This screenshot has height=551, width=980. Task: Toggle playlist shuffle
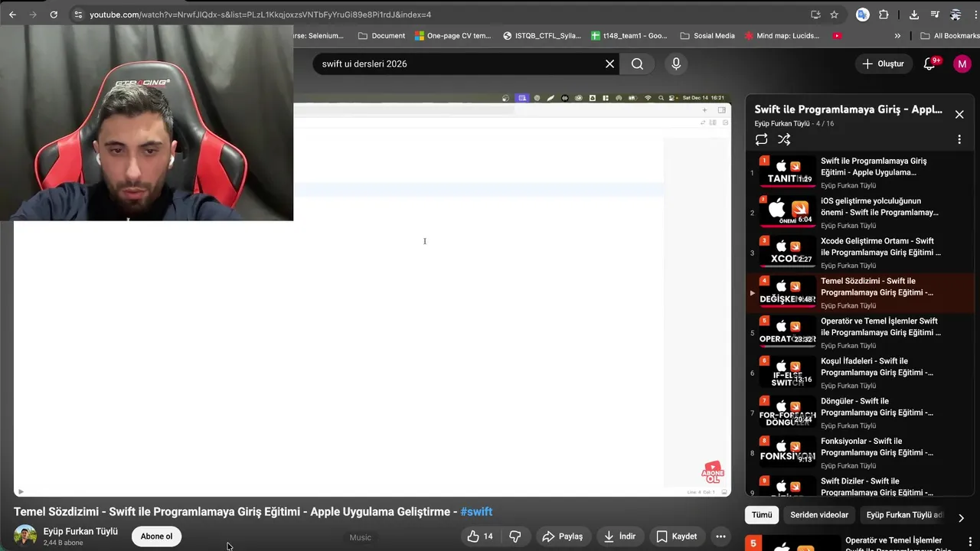pos(784,139)
